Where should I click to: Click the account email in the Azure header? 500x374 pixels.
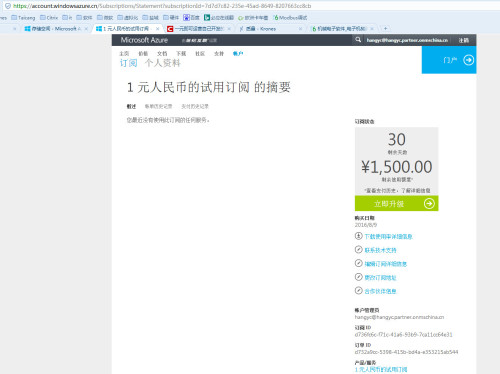click(407, 40)
